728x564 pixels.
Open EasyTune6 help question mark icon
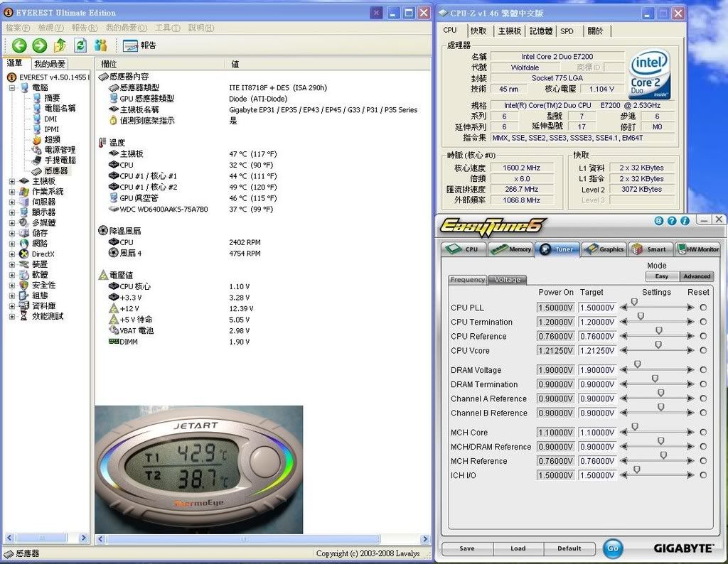pyautogui.click(x=671, y=221)
